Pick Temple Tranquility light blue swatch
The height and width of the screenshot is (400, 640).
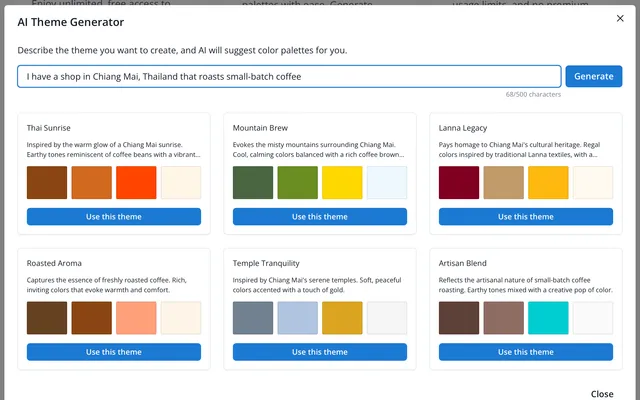298,318
